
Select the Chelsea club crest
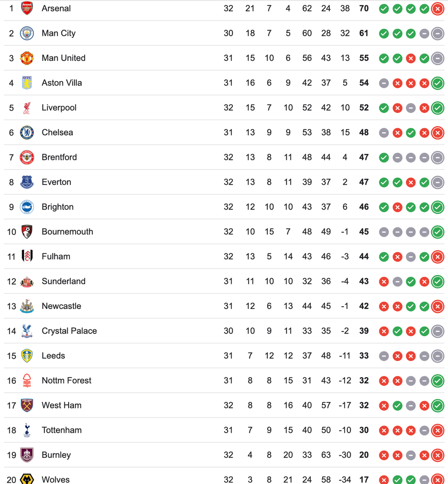point(27,133)
